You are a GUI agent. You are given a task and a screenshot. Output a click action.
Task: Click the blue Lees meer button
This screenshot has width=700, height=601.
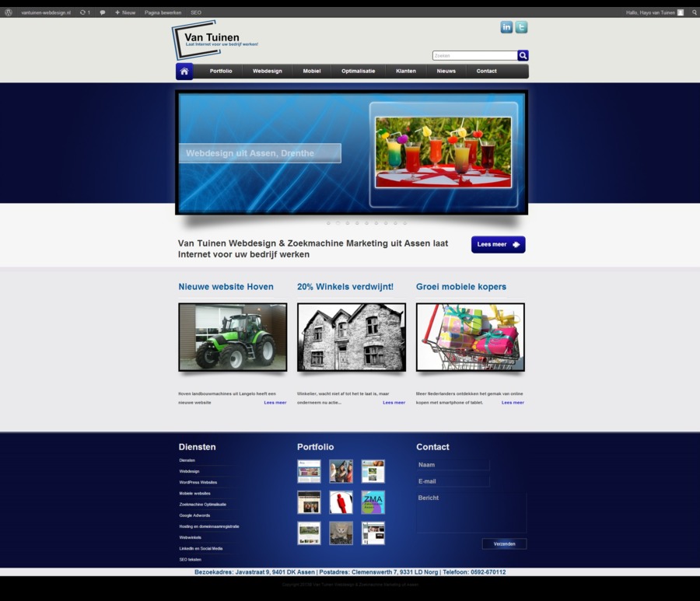pos(499,244)
